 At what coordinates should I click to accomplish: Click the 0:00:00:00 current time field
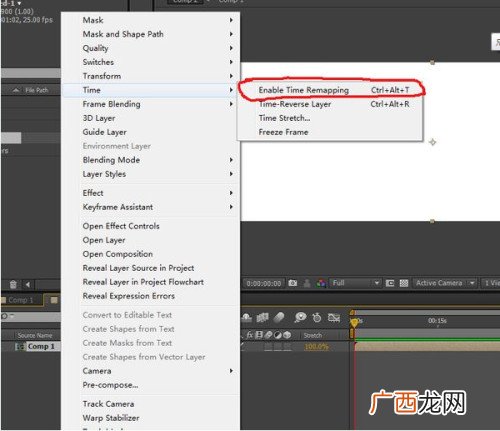(263, 283)
